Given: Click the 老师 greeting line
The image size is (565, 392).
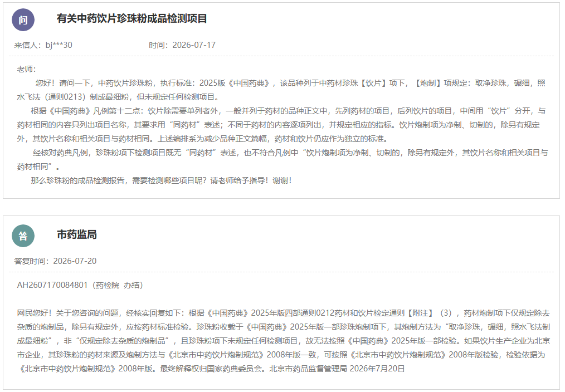Looking at the screenshot, I should click(x=26, y=69).
